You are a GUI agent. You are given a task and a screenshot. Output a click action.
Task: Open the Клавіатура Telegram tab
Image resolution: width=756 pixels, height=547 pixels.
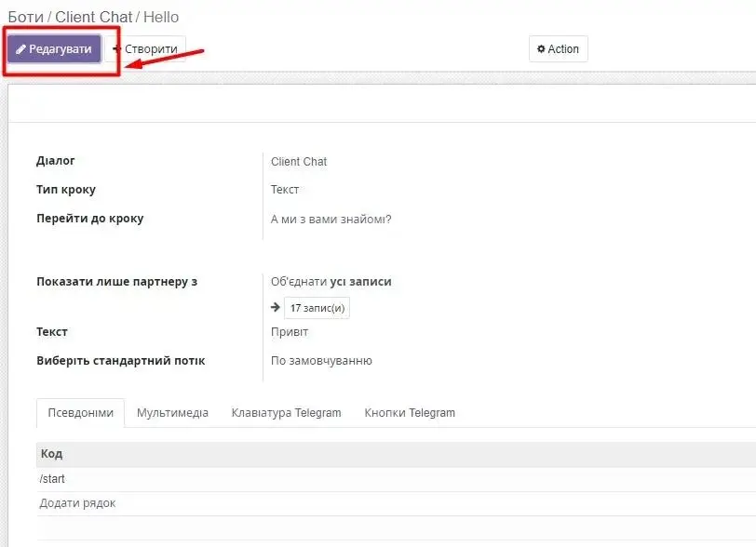[x=286, y=413]
